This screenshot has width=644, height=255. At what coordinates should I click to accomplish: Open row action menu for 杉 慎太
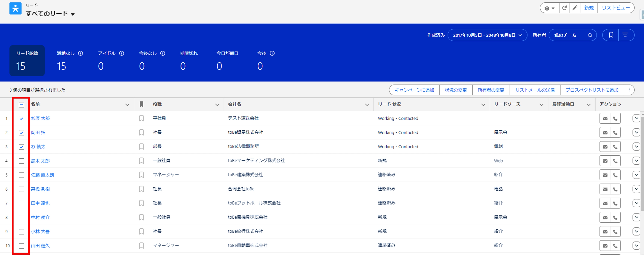point(636,147)
